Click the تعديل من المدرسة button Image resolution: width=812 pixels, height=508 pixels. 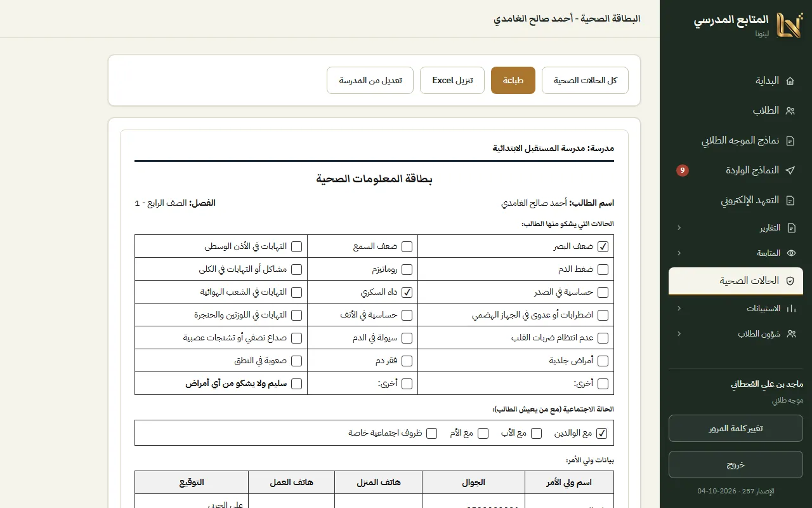point(370,81)
